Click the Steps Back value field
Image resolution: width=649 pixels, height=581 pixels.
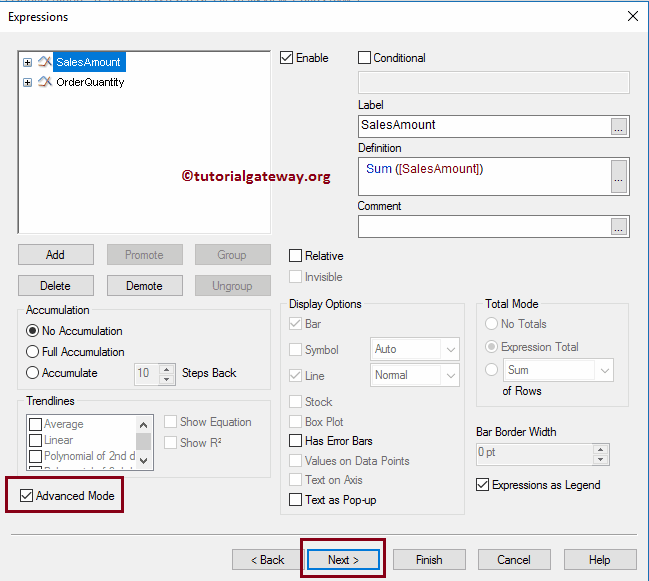click(147, 374)
